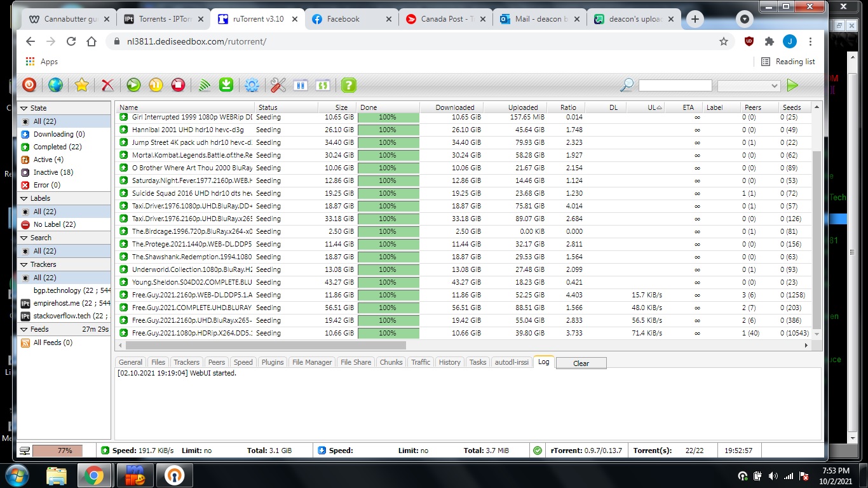
Task: Sort torrents by Size column header
Action: click(337, 107)
